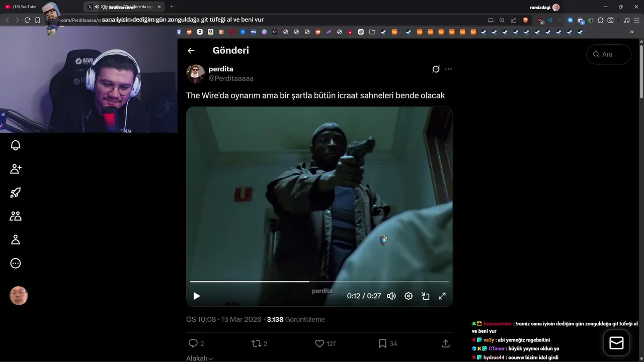Open the Amazon bookmark in bookmarks bar
This screenshot has height=362, width=644.
[210, 32]
